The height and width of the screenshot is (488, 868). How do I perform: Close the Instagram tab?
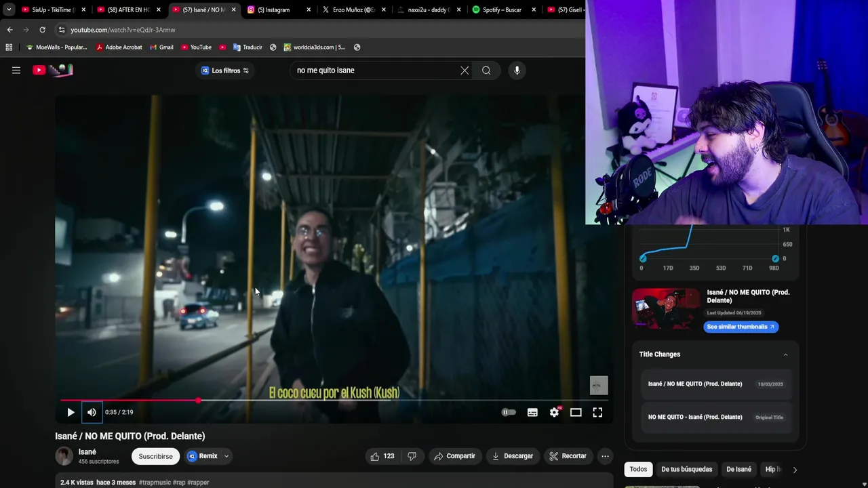pyautogui.click(x=309, y=9)
